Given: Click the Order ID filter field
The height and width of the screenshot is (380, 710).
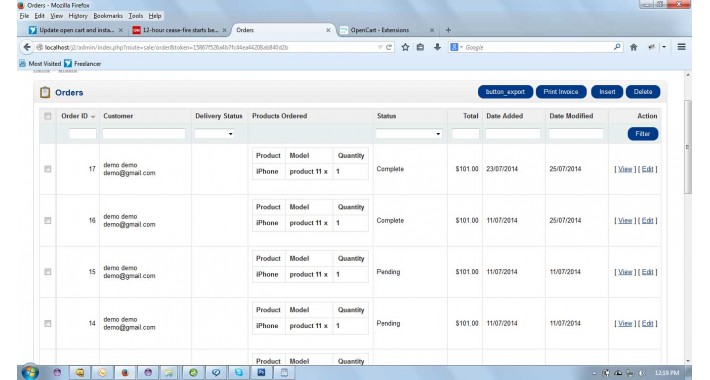Looking at the screenshot, I should (x=82, y=134).
